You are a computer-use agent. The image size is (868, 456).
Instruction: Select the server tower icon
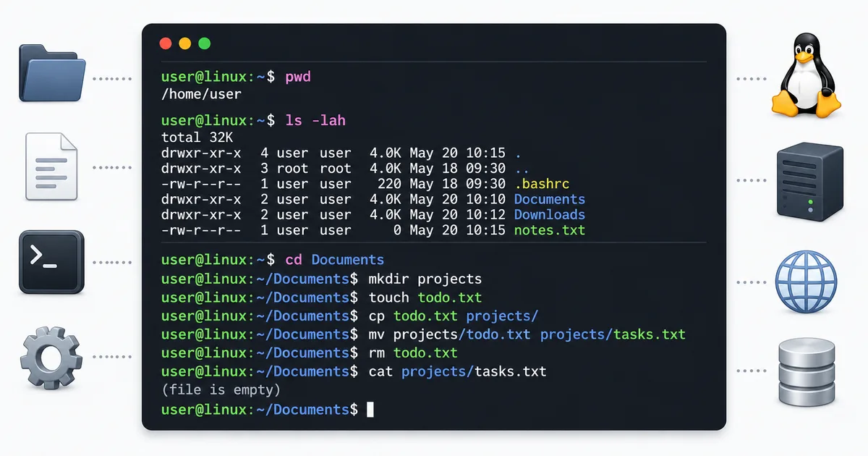810,181
